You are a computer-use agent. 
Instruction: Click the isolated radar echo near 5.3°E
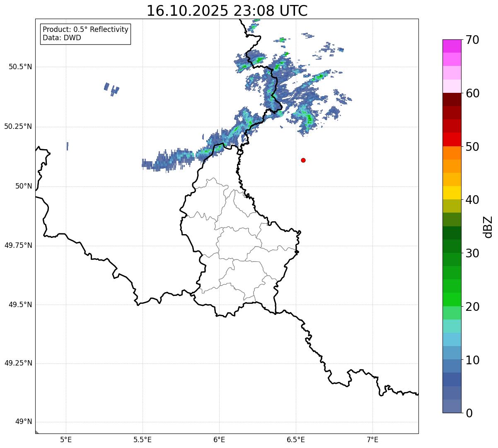point(111,89)
